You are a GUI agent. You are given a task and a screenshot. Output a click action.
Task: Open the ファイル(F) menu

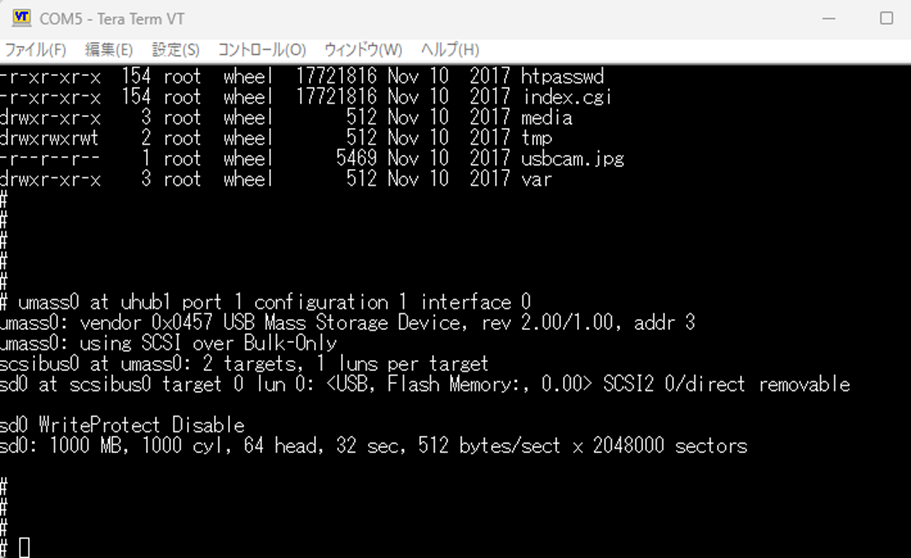click(x=35, y=50)
